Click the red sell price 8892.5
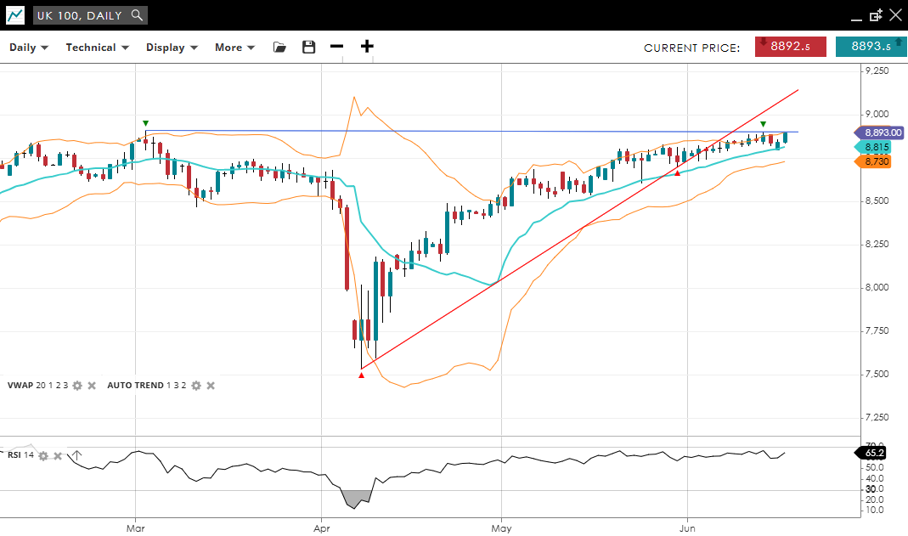 tap(791, 47)
